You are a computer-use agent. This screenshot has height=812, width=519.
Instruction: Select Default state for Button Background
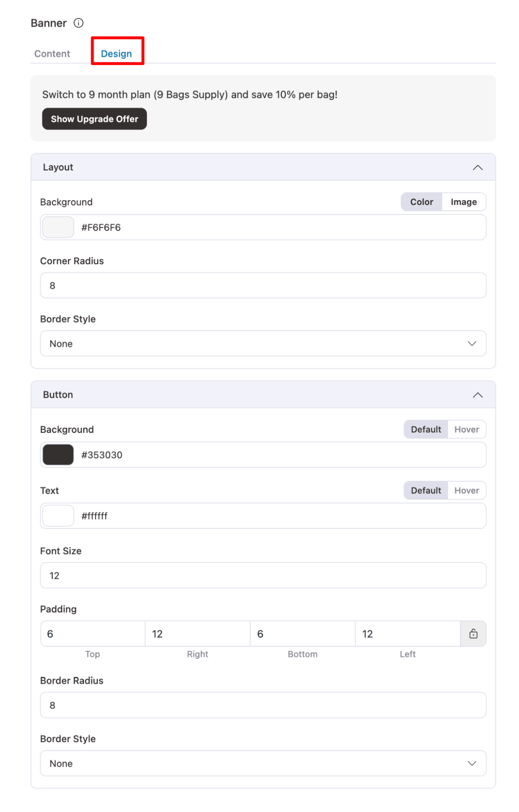point(426,429)
